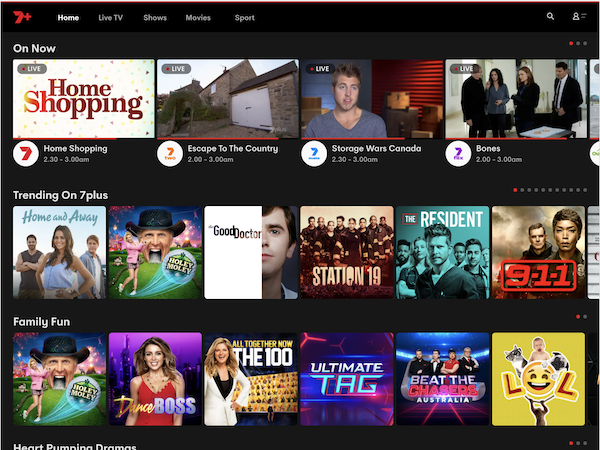
Task: Click progress bar under Storage Wars Canada thumbnail
Action: click(x=372, y=138)
